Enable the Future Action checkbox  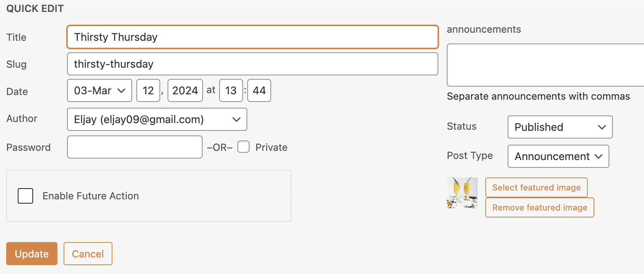pyautogui.click(x=25, y=196)
